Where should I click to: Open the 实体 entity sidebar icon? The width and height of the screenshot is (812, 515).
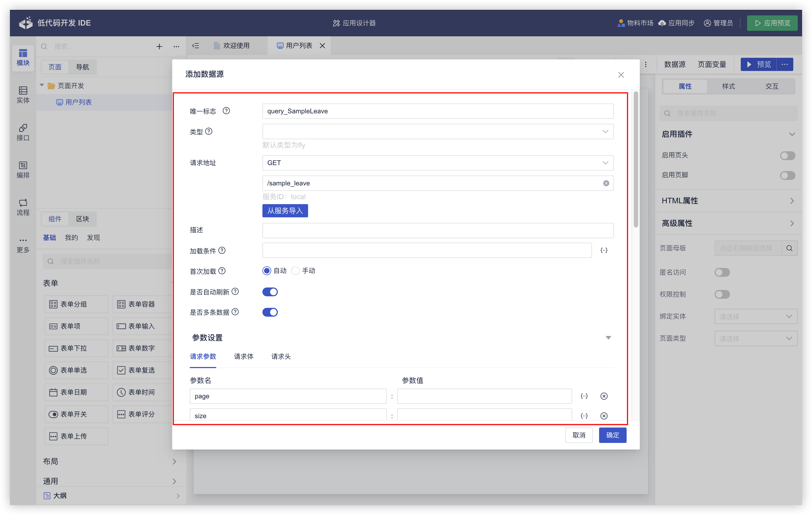point(23,94)
